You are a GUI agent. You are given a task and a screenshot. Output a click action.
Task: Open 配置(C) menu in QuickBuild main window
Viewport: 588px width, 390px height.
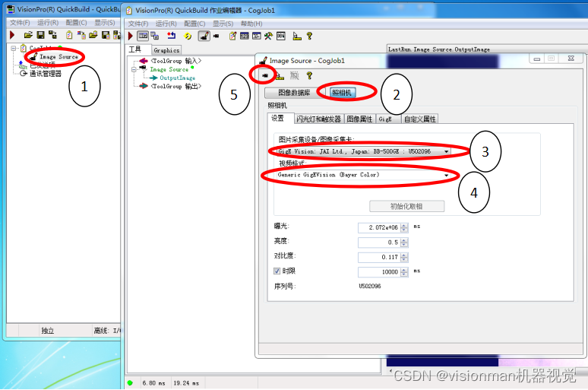pos(77,23)
